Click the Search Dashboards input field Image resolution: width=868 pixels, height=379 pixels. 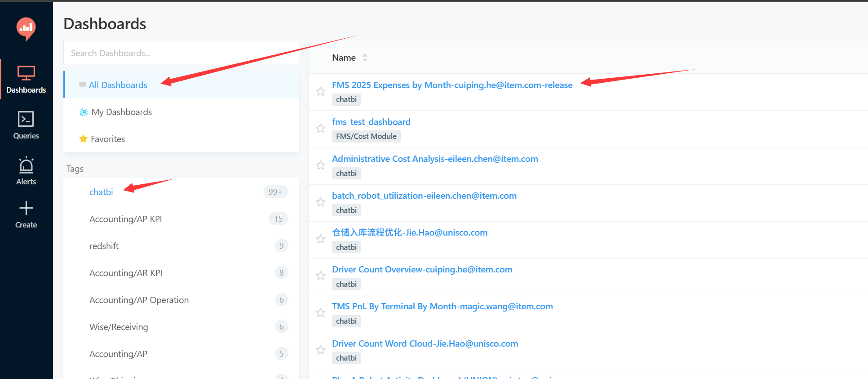click(181, 53)
